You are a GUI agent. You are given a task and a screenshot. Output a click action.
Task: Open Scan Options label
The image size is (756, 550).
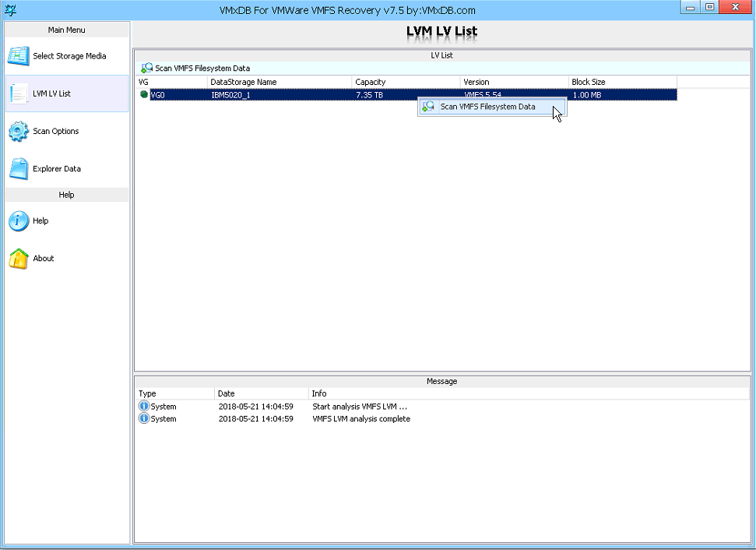tap(55, 131)
